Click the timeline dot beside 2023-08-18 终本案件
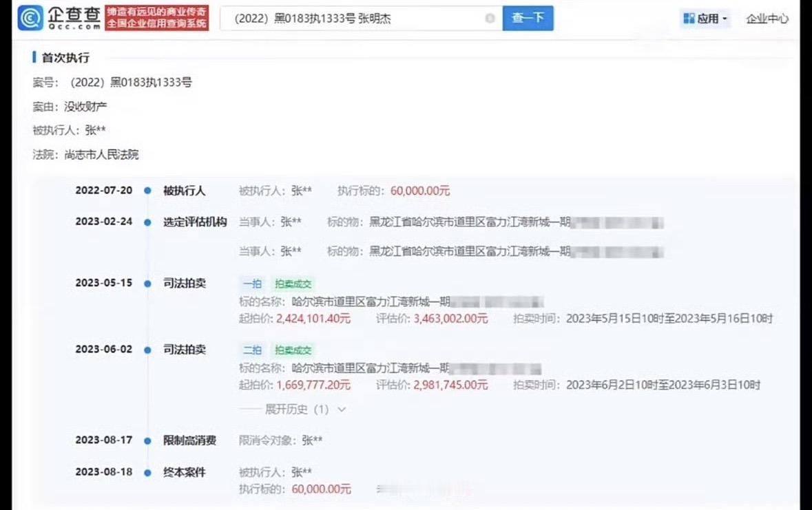 [x=147, y=471]
